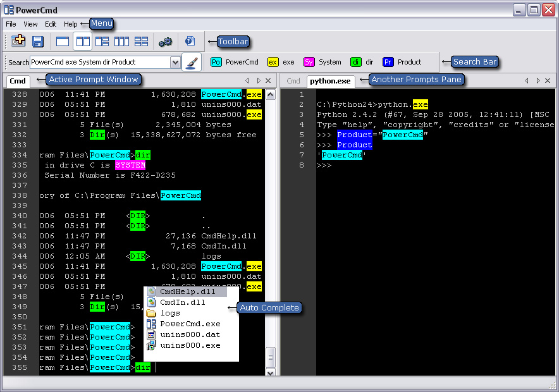Select the Cmd tab in left pane

pos(18,81)
